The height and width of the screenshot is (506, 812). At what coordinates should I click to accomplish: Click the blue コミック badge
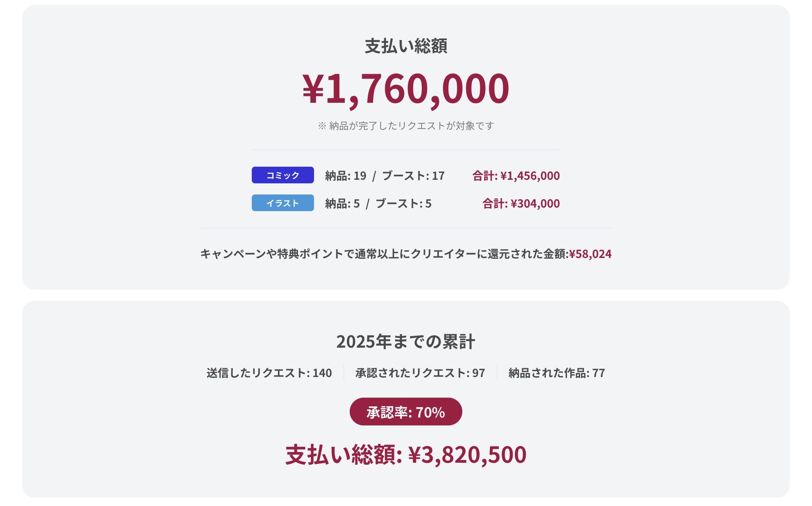coord(283,175)
